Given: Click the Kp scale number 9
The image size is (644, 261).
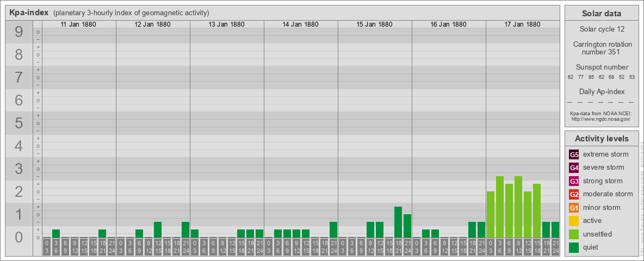Looking at the screenshot, I should click(19, 32).
